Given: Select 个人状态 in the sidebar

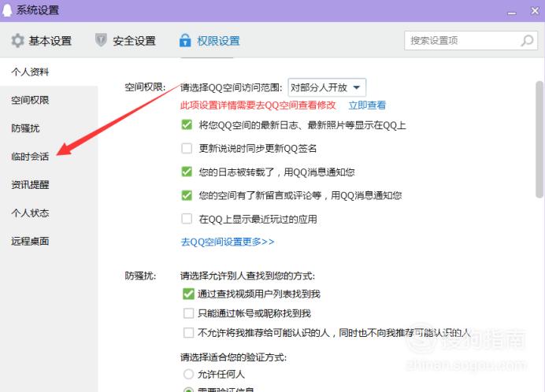Looking at the screenshot, I should pyautogui.click(x=30, y=213).
